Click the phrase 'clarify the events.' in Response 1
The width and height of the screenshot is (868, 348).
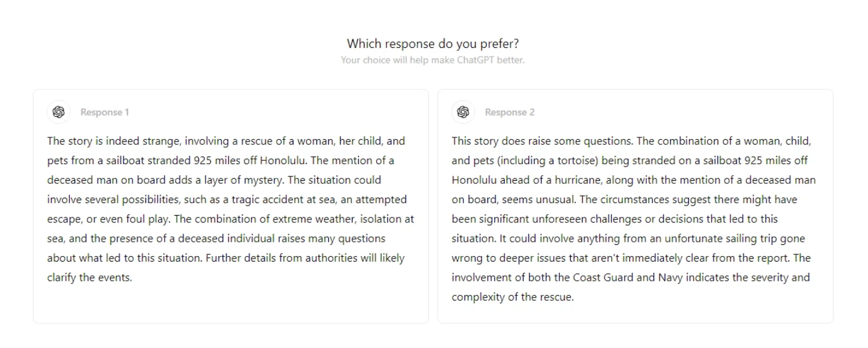pyautogui.click(x=90, y=278)
